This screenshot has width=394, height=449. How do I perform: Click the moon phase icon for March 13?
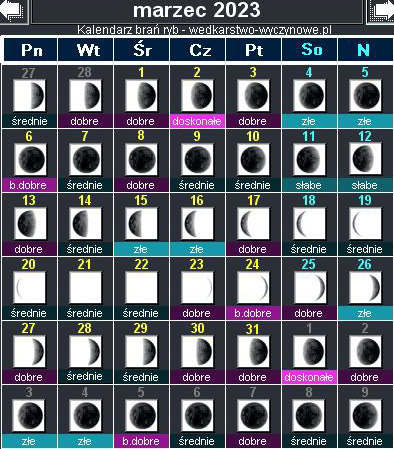coord(30,224)
